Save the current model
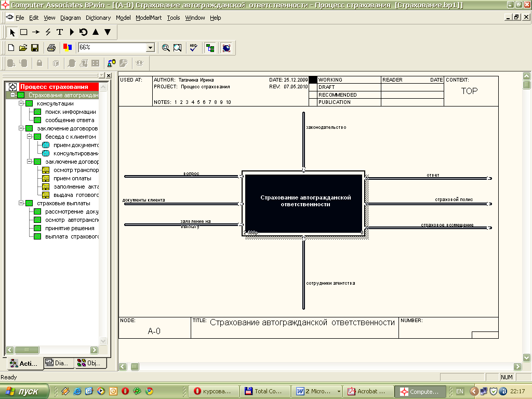532x399 pixels. [35, 48]
